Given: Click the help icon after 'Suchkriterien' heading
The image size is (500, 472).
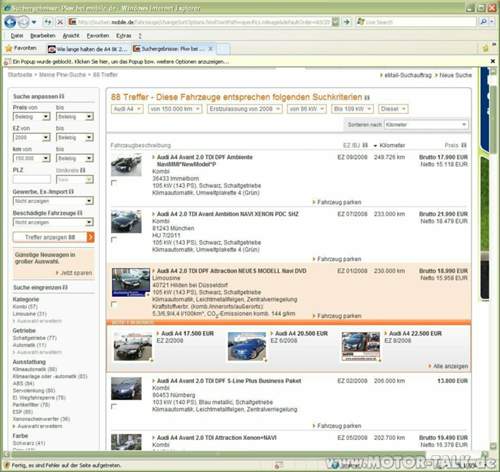Looking at the screenshot, I should [367, 98].
